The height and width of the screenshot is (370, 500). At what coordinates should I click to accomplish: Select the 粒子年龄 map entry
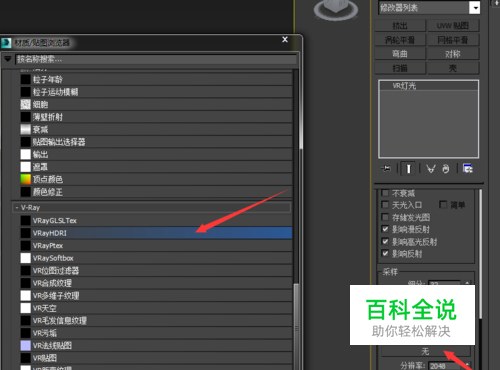point(156,79)
